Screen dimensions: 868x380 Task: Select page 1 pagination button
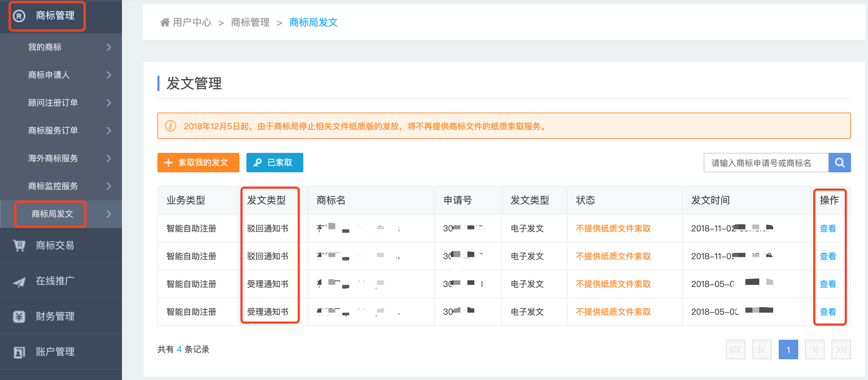788,350
